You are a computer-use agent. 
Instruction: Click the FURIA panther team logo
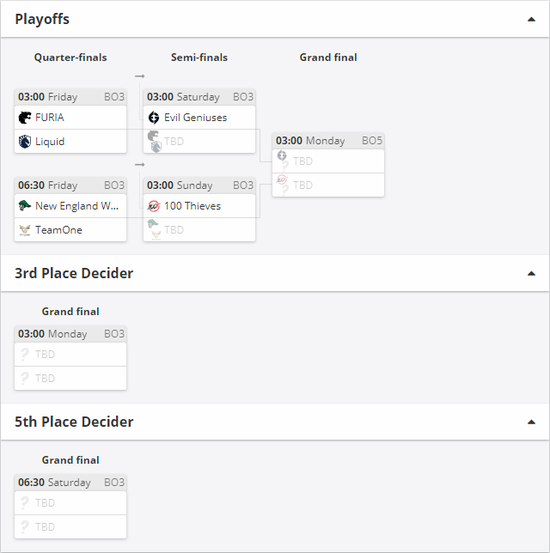click(25, 117)
